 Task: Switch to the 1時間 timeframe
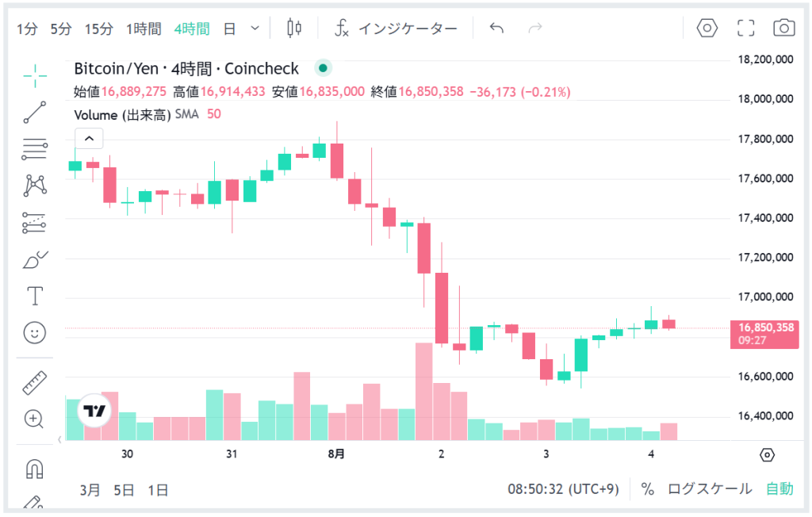coord(144,29)
